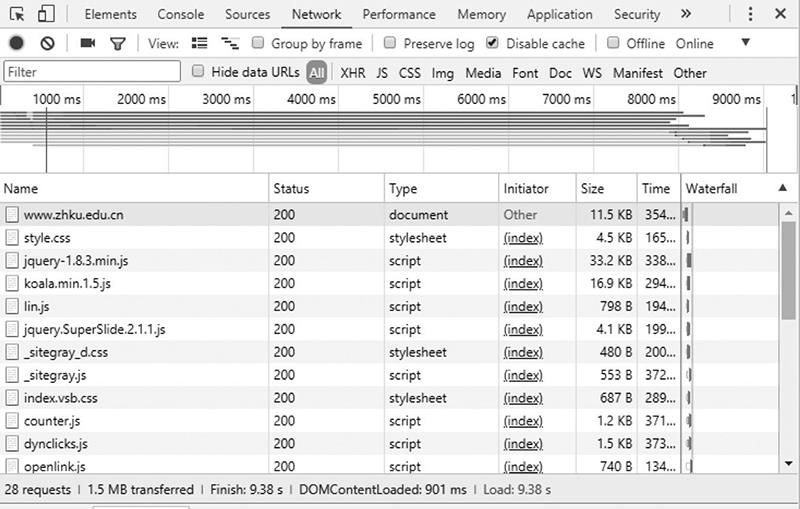This screenshot has width=800, height=509.
Task: Sort by the Waterfall column arrow
Action: (x=783, y=188)
